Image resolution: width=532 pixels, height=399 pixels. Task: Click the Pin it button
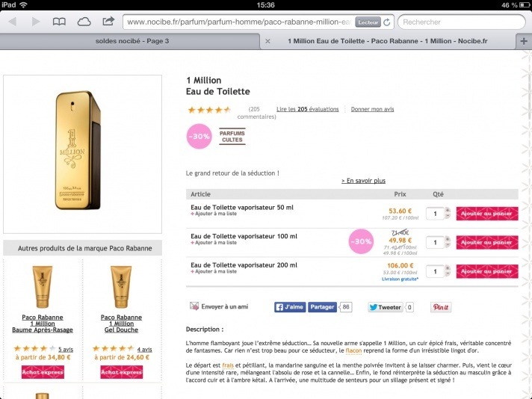[x=441, y=307]
